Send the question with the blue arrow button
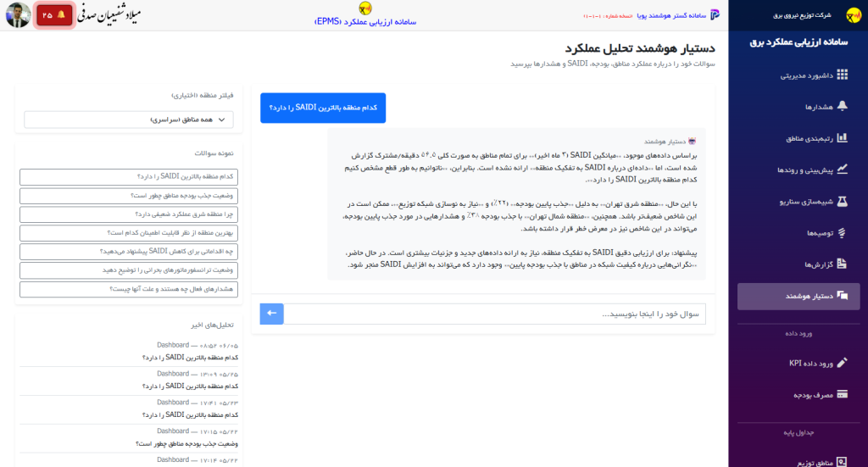The width and height of the screenshot is (868, 467). point(272,314)
